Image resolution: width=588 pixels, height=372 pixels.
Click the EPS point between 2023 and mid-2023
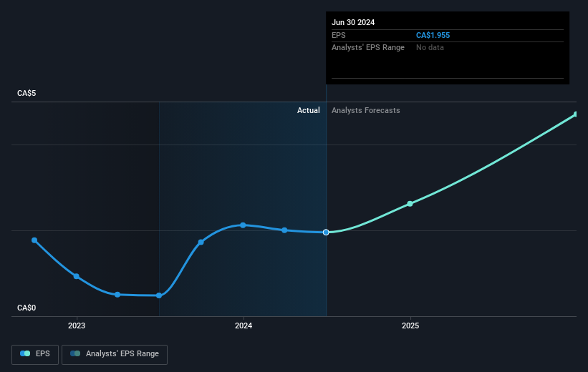tap(117, 295)
